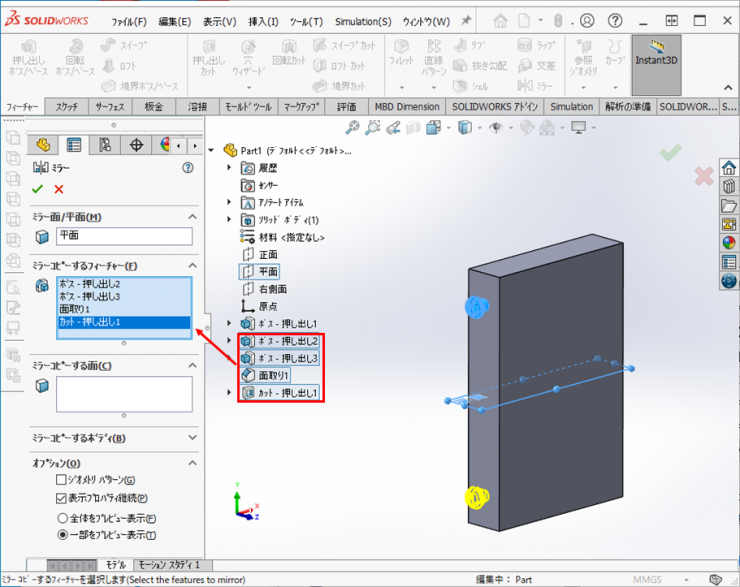
Task: Click the green OK checkmark in Mirror panel
Action: click(38, 189)
